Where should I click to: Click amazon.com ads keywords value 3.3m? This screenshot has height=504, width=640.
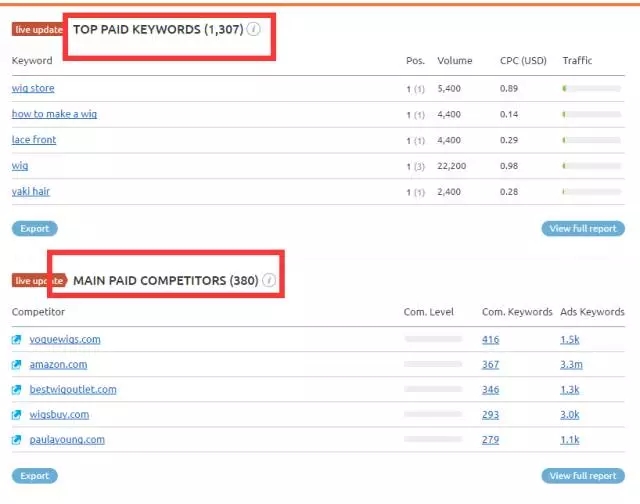pos(572,365)
